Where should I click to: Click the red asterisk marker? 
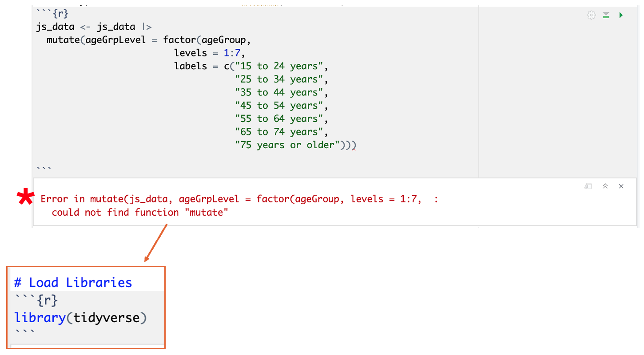click(25, 197)
